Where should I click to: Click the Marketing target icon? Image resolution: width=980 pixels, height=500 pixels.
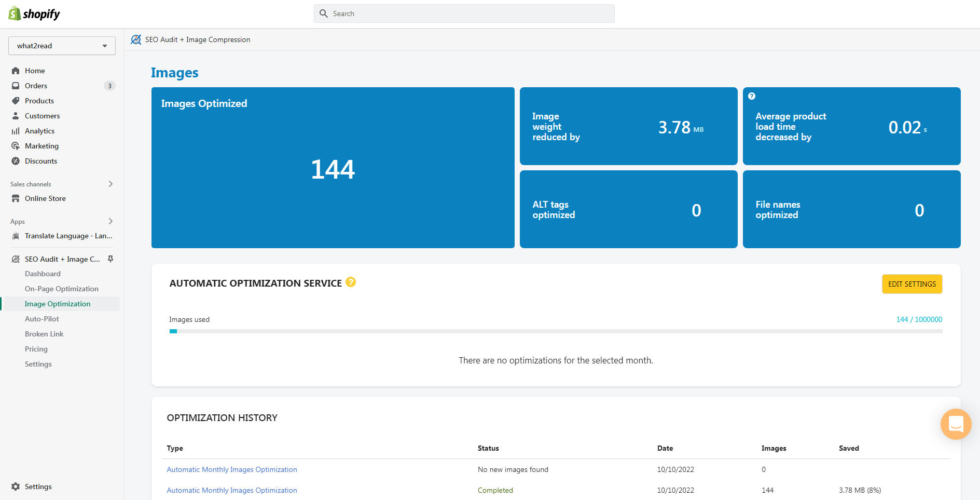point(16,146)
